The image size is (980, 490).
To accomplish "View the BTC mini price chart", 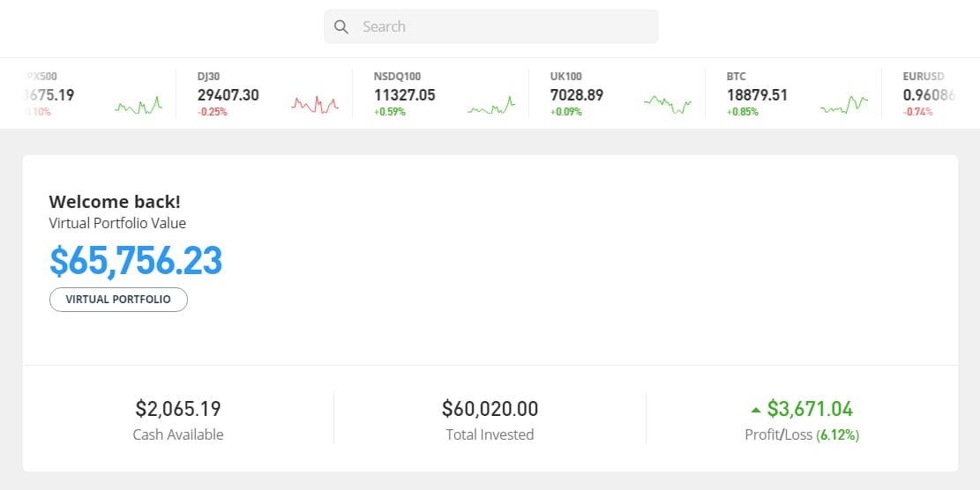I will pos(844,106).
